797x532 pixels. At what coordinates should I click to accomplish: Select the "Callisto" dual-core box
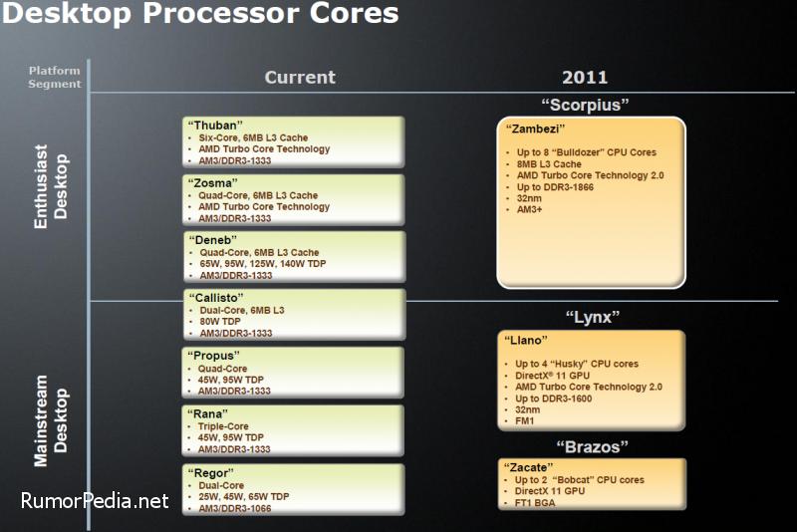[295, 315]
